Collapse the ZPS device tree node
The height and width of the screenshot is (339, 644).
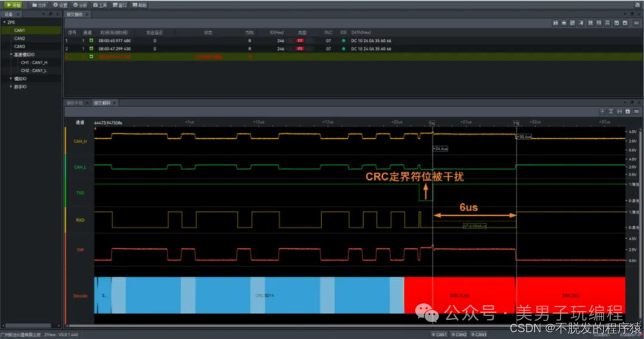5,22
